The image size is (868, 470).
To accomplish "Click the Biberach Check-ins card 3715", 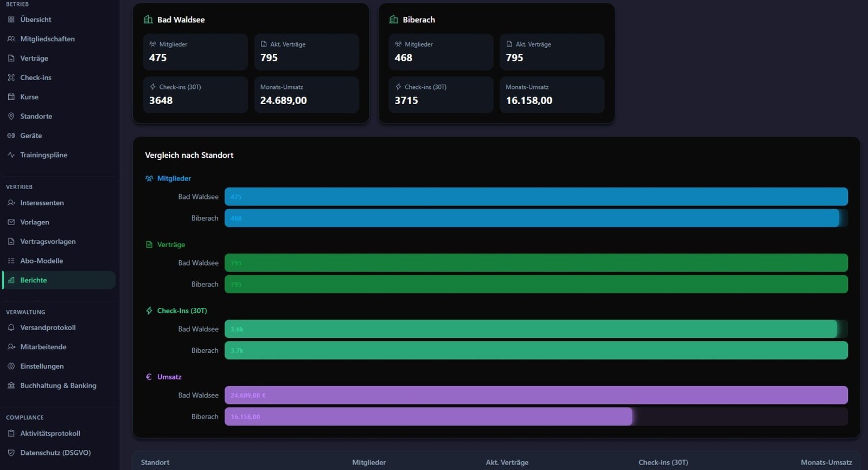I will point(441,95).
